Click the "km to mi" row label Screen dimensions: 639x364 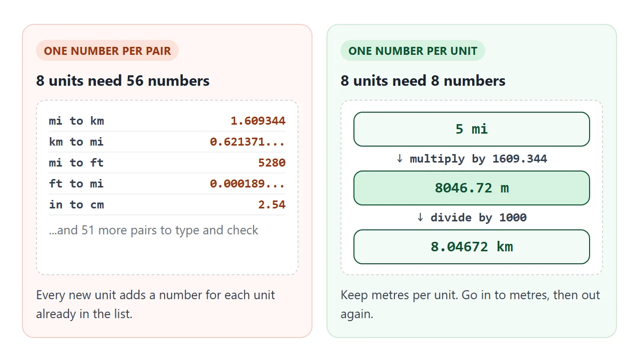point(76,142)
